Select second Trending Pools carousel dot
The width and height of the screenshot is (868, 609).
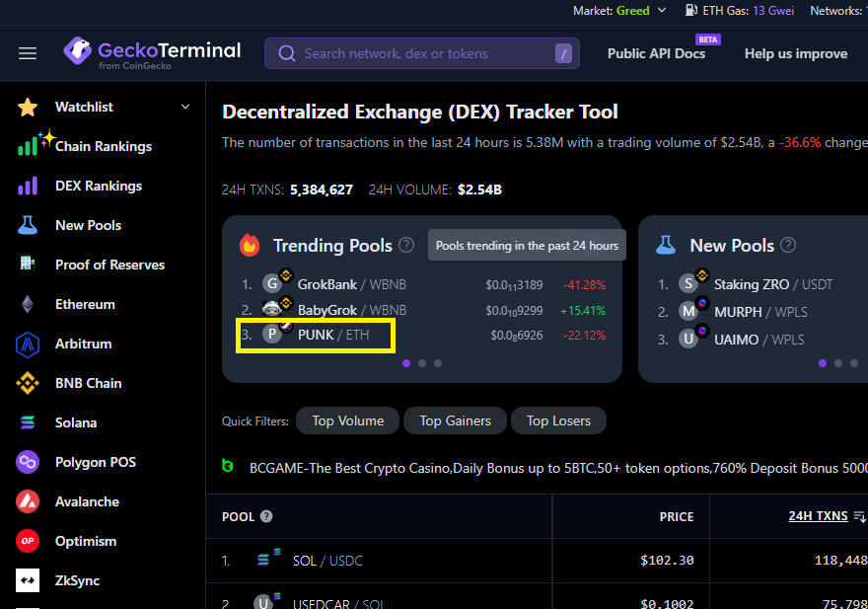[422, 363]
